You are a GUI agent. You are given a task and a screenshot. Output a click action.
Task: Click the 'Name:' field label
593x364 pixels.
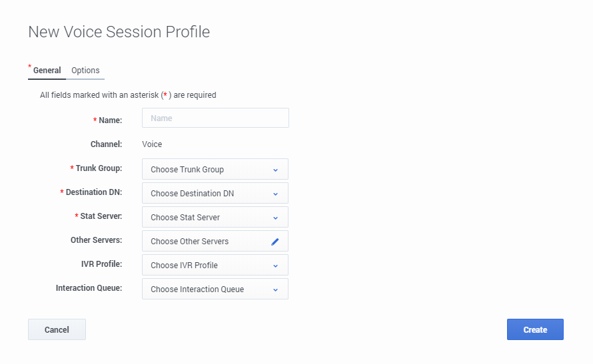coord(110,120)
